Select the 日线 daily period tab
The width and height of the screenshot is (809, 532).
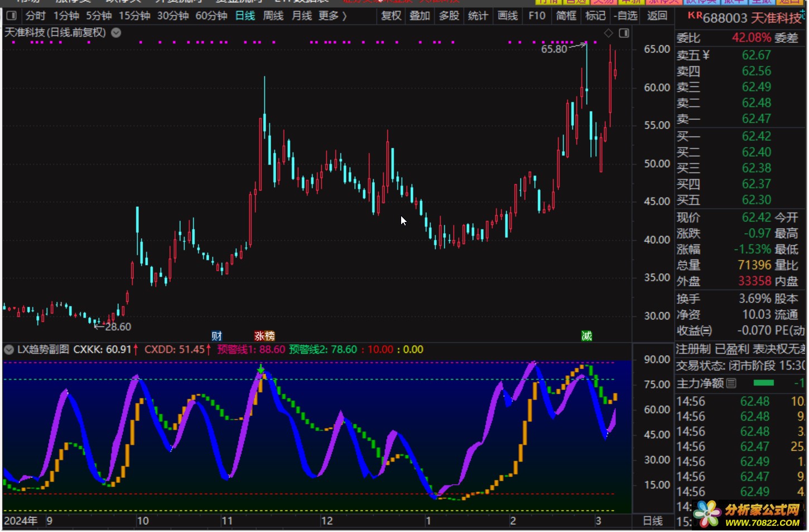tap(245, 16)
